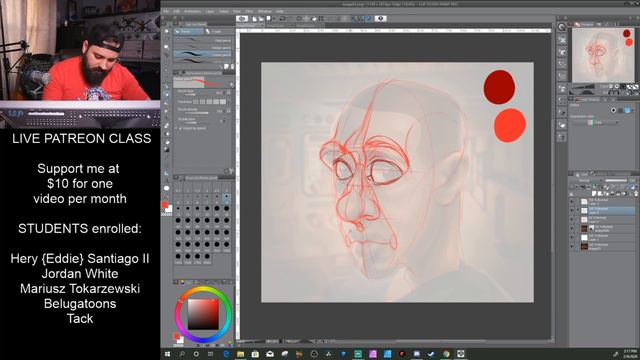Open the Windows Start menu
Image resolution: width=640 pixels, height=360 pixels.
167,354
